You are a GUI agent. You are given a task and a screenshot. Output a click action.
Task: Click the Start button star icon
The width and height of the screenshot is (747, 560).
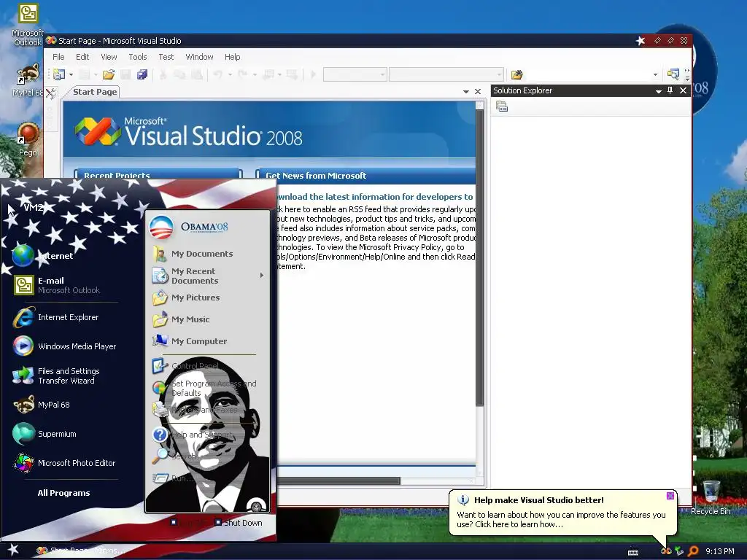(x=13, y=550)
